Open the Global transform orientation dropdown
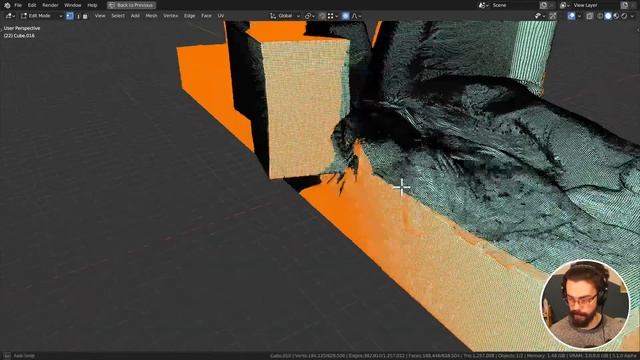 point(285,16)
